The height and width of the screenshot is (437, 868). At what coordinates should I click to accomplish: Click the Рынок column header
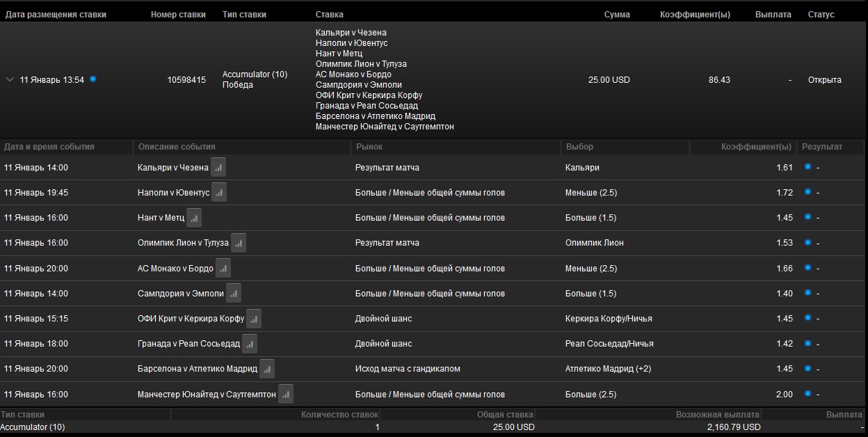pyautogui.click(x=369, y=147)
